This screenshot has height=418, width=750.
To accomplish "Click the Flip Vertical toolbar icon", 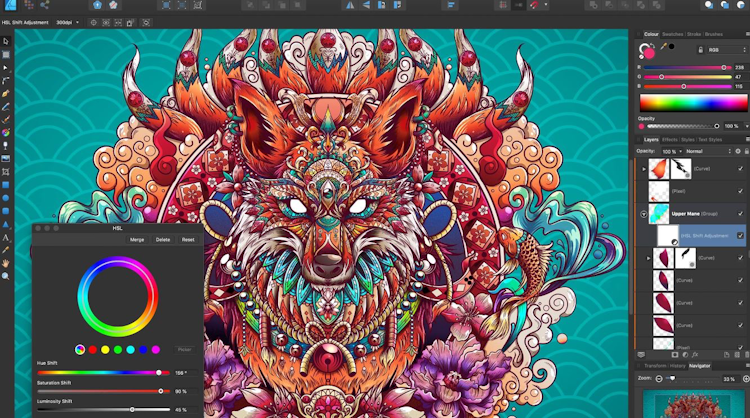I will pos(366,5).
